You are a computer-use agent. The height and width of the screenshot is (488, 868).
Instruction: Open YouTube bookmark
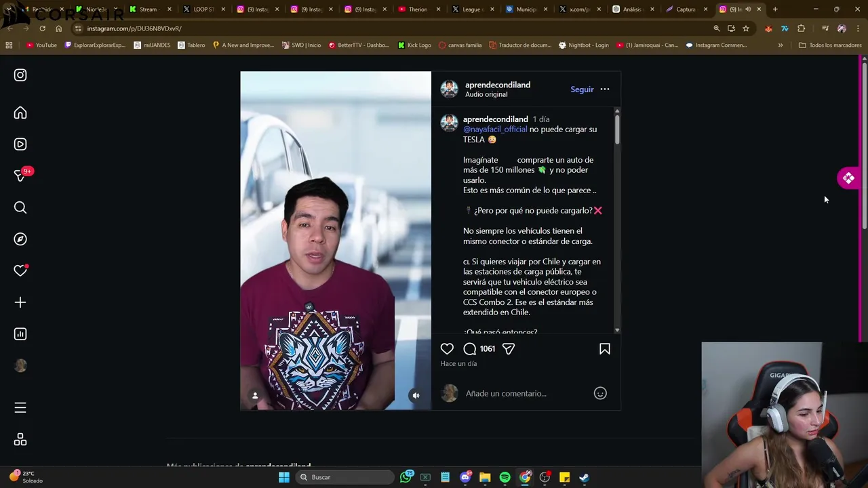(x=41, y=45)
